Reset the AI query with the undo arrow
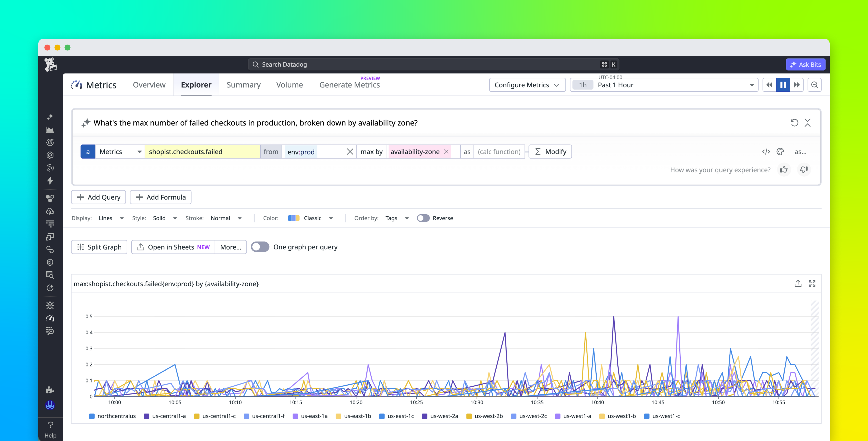868x441 pixels. (794, 123)
